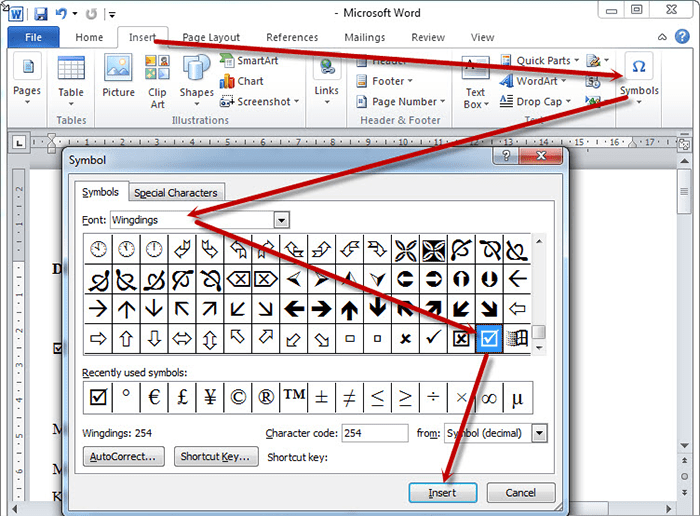Switch to the Home ribbon tab
Screen dimensions: 700x516
tap(89, 37)
